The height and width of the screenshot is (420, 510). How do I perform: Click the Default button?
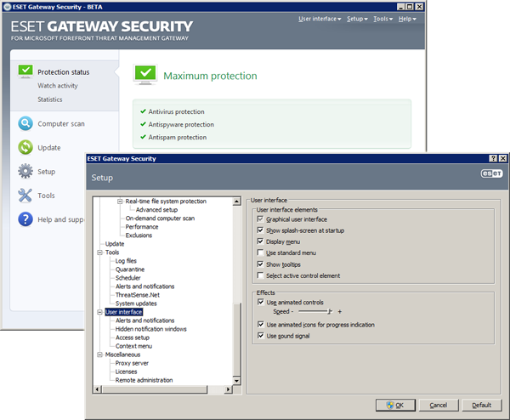[x=482, y=405]
